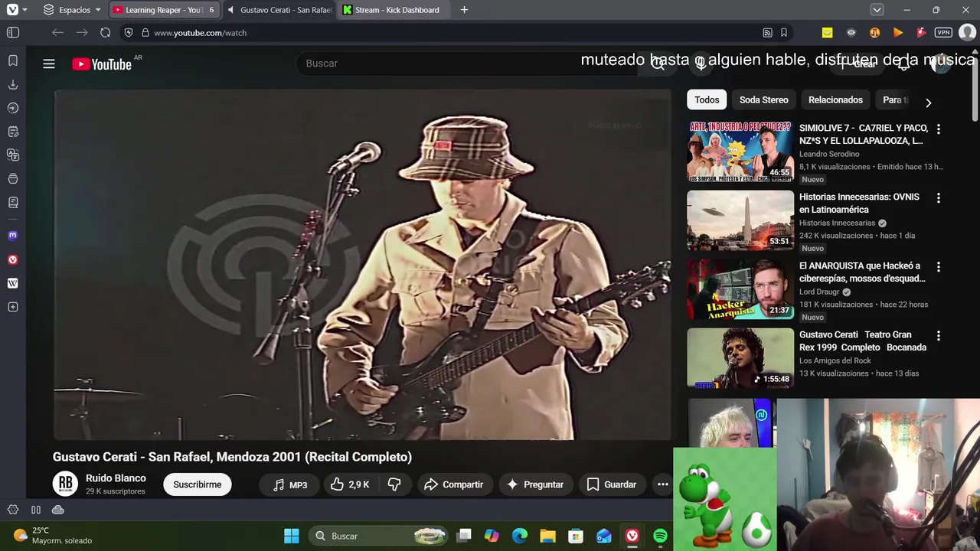Screen dimensions: 980x551
Task: Open the Window panel in sidebar
Action: point(13,179)
